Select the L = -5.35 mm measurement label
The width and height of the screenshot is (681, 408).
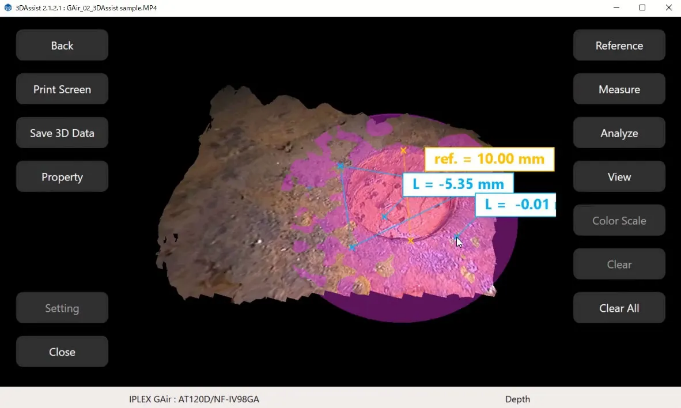click(x=458, y=184)
